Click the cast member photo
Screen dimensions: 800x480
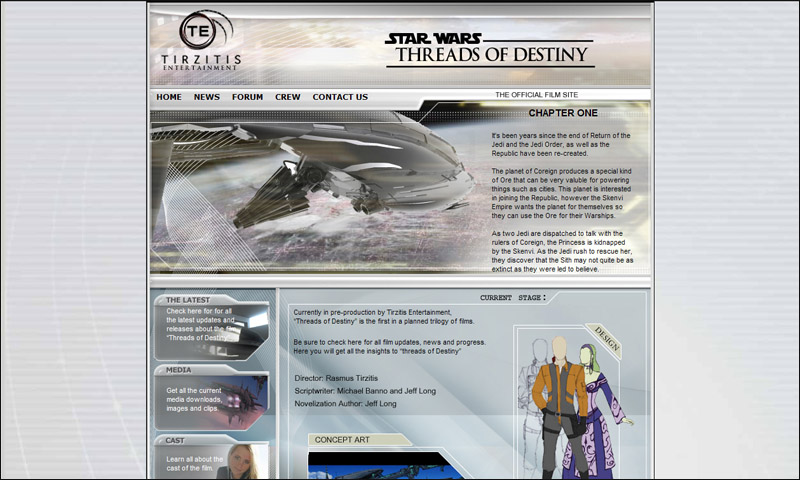242,462
